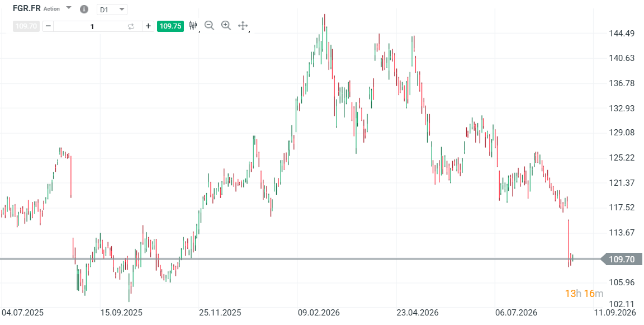Zoom out the chart with the minus magnifier
Viewport: 644px width, 325px height.
(210, 26)
